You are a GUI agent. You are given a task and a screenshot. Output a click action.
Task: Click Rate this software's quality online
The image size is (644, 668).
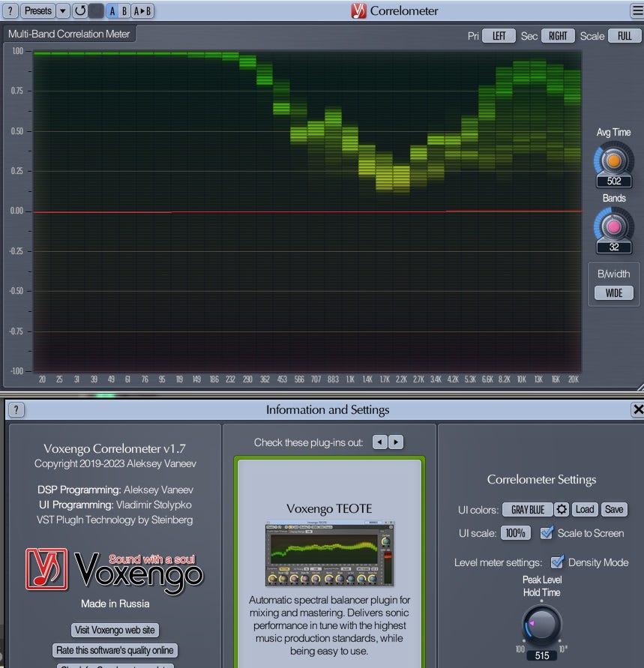coord(115,650)
